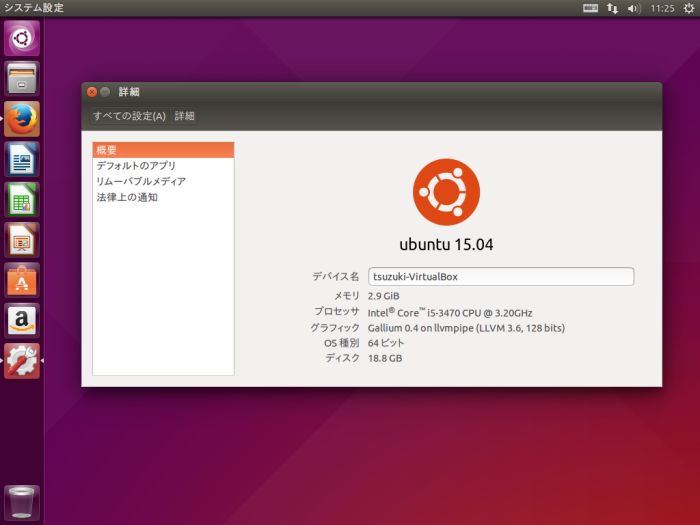
Task: Click the 詳細 window title text
Action: (x=129, y=92)
